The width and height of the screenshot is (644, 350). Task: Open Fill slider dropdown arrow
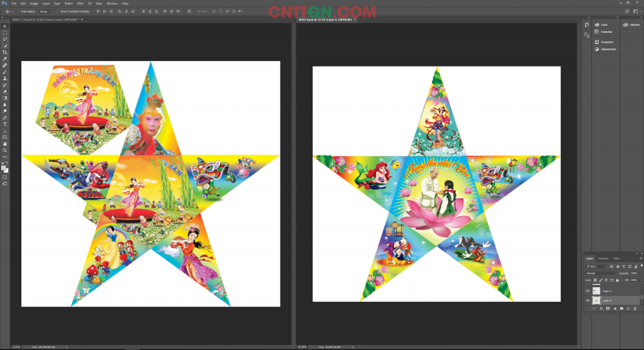click(641, 280)
